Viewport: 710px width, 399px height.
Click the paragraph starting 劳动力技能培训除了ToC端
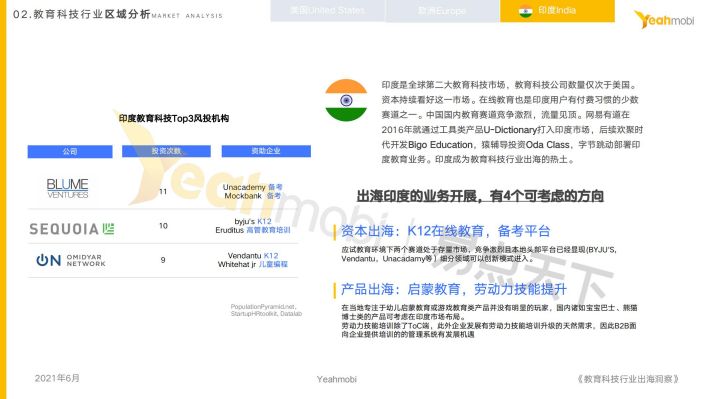pyautogui.click(x=489, y=330)
